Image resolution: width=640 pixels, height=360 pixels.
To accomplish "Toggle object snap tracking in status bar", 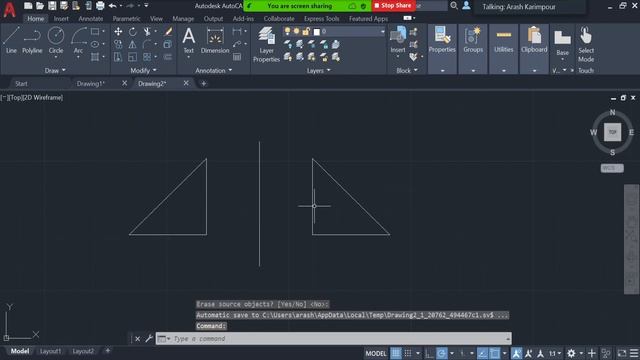I will point(482,353).
